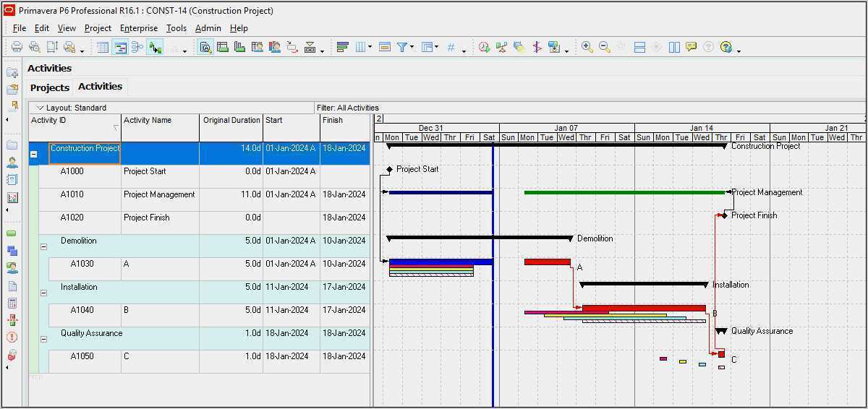
Task: Collapse the Demolition WBS group
Action: 43,246
